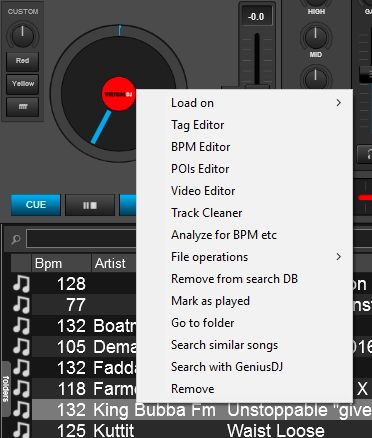Screen dimensions: 372x438
Task: Click the Red custom button
Action: tap(22, 61)
